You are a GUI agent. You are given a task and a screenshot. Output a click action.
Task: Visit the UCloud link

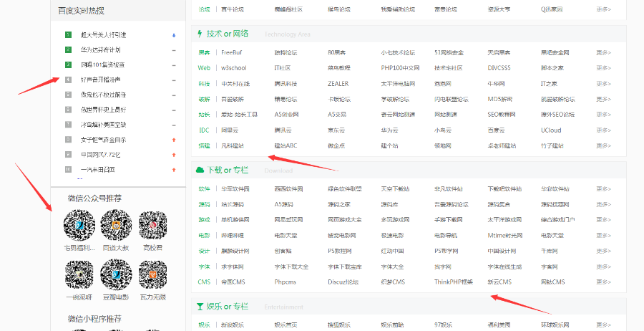coord(551,130)
